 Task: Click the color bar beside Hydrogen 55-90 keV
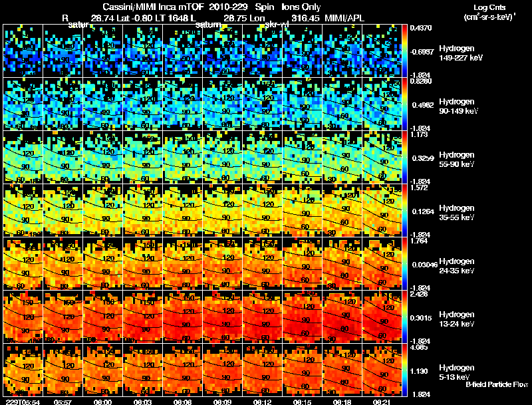(404, 158)
